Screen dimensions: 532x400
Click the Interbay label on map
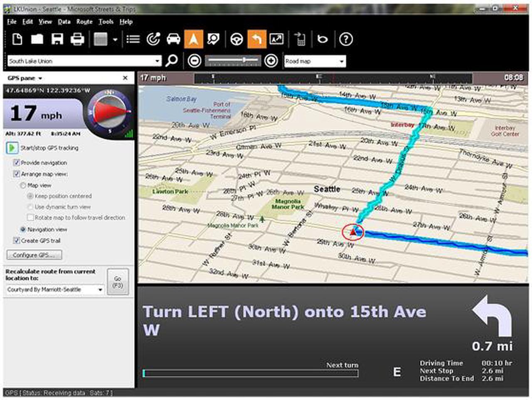(x=402, y=125)
